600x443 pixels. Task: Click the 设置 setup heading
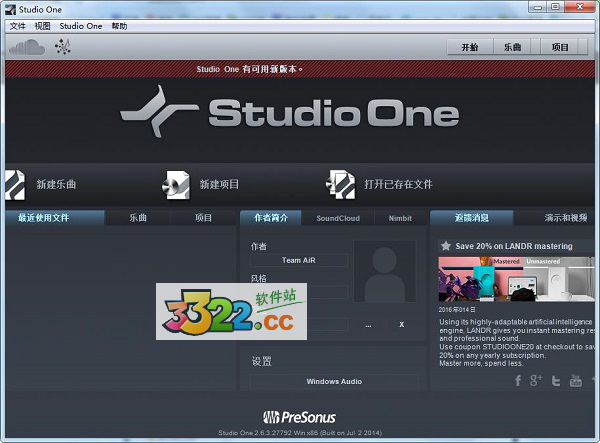point(262,361)
